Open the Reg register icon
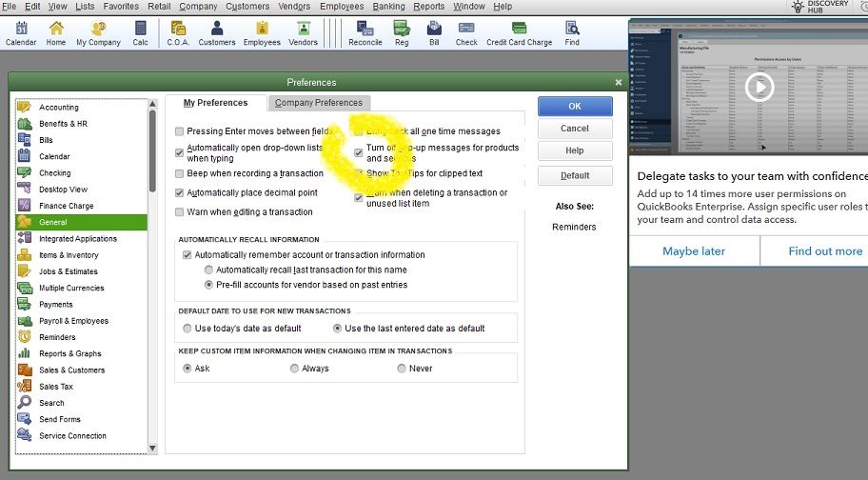 (x=402, y=33)
